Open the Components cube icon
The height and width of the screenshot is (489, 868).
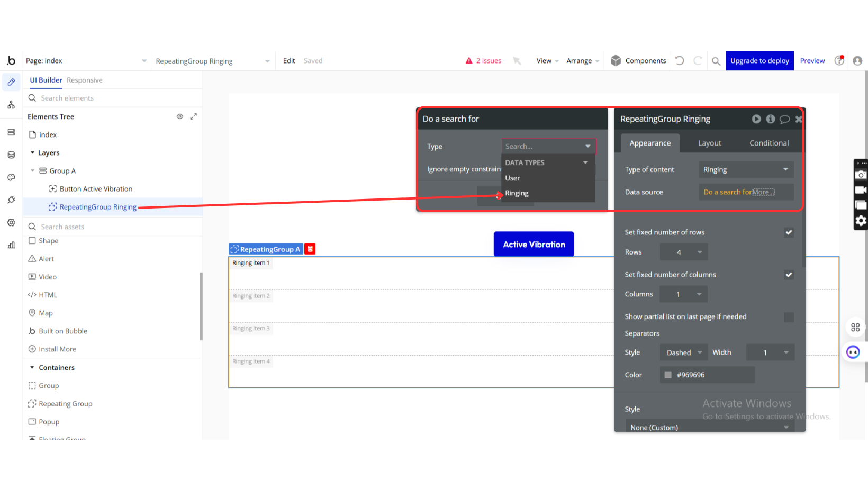pyautogui.click(x=616, y=61)
